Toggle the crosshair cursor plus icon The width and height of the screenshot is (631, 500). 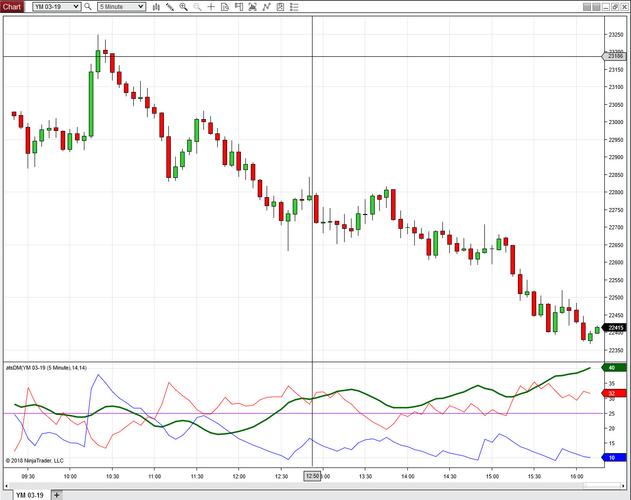coord(210,7)
